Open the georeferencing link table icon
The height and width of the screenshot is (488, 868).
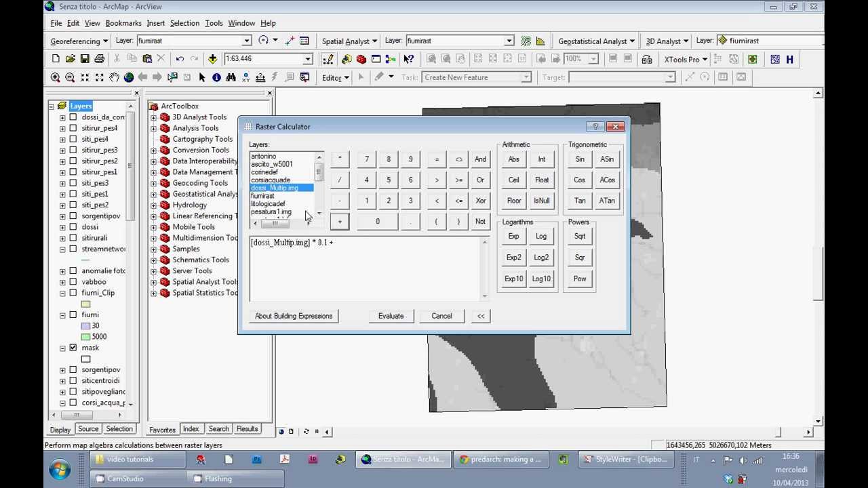[304, 41]
